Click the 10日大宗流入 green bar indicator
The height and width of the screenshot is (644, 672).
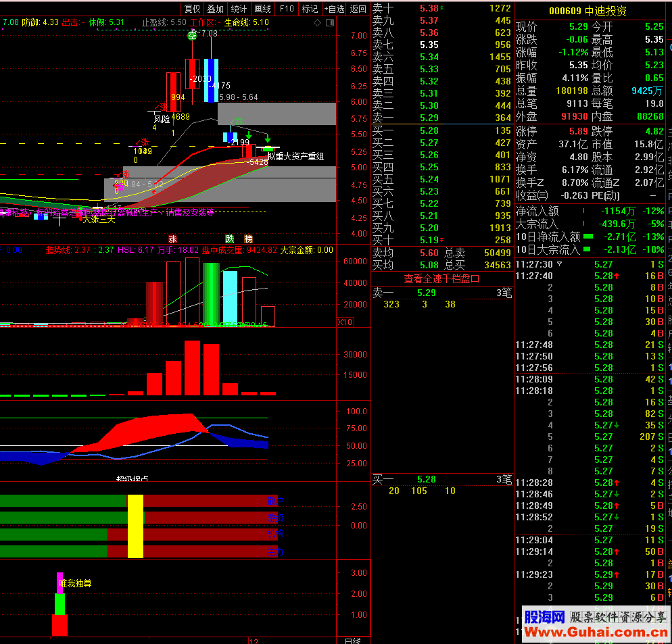[x=587, y=249]
